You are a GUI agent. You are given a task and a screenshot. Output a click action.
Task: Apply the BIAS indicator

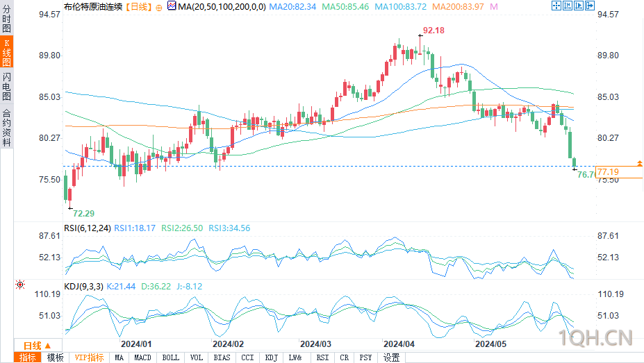point(222,357)
